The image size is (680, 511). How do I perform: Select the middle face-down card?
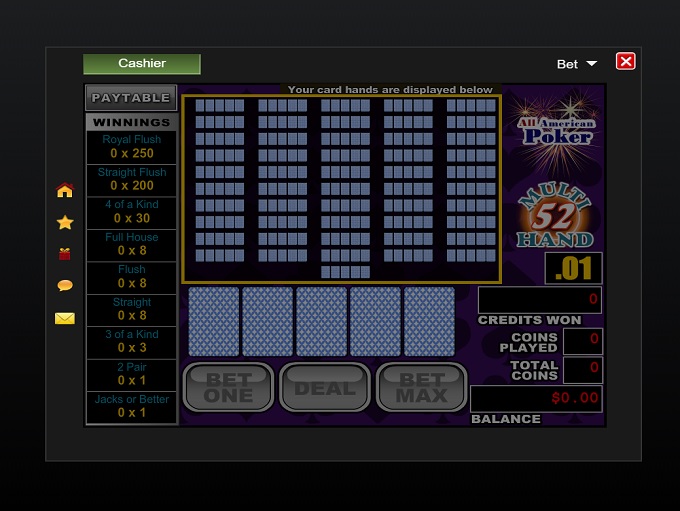pos(322,321)
